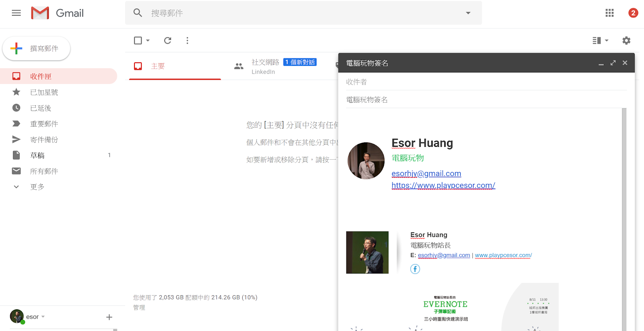Image resolution: width=644 pixels, height=331 pixels.
Task: Open the settings gear
Action: click(x=626, y=40)
